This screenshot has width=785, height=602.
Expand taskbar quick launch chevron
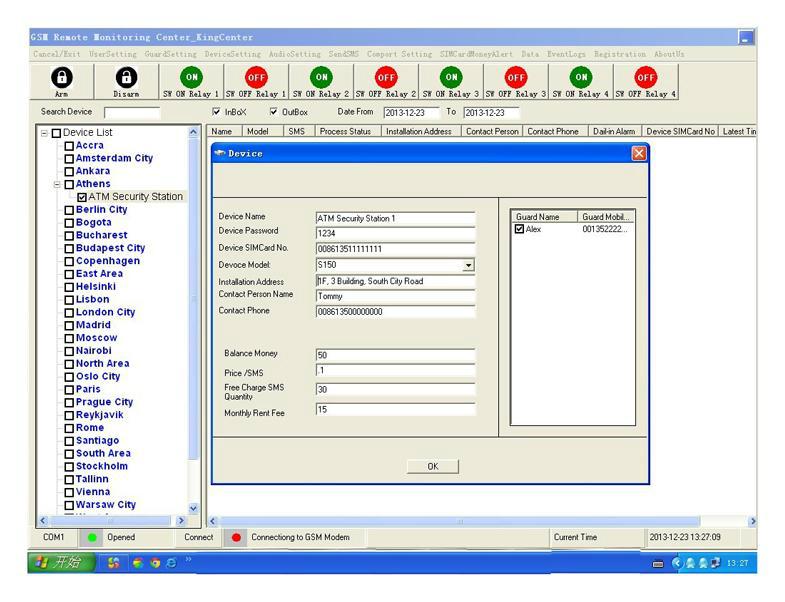189,559
